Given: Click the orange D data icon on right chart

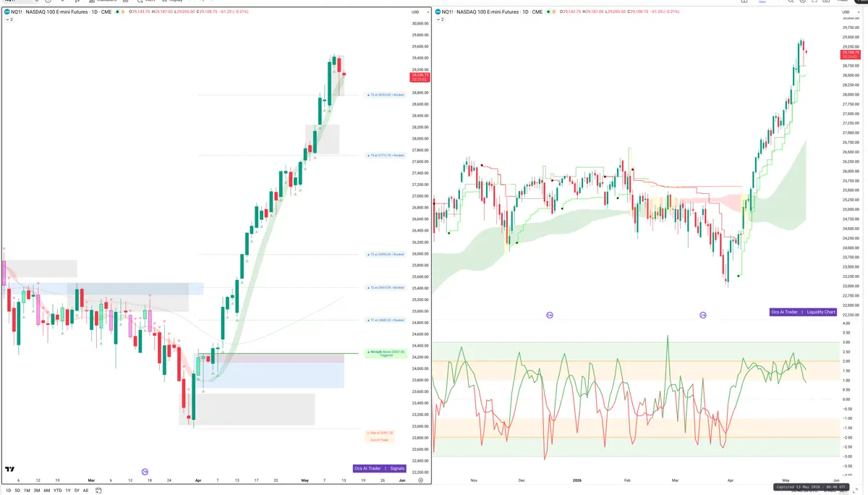Looking at the screenshot, I should 556,12.
